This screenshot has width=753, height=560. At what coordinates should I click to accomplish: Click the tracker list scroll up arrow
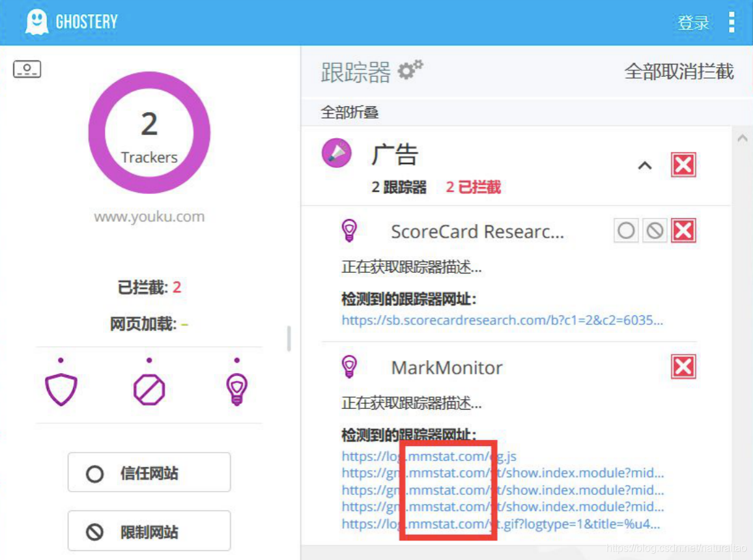coord(742,139)
